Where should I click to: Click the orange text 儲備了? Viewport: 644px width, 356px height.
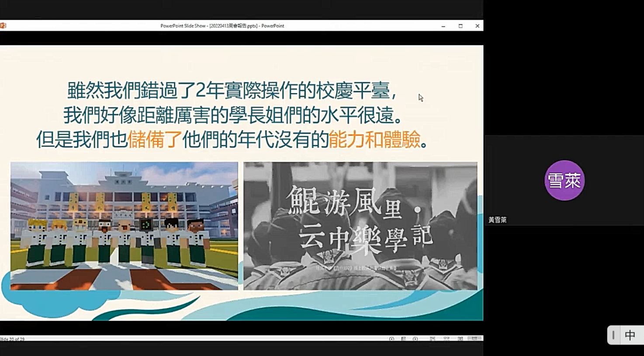[155, 140]
